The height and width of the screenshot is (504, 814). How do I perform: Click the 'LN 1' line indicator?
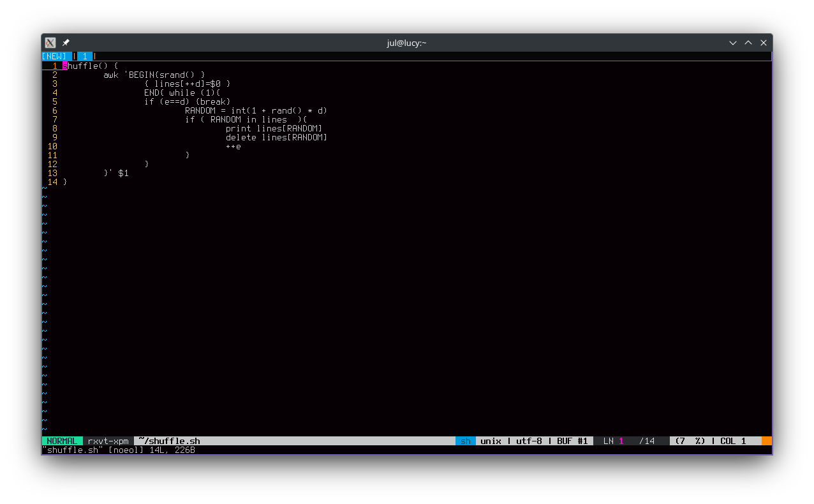click(614, 441)
